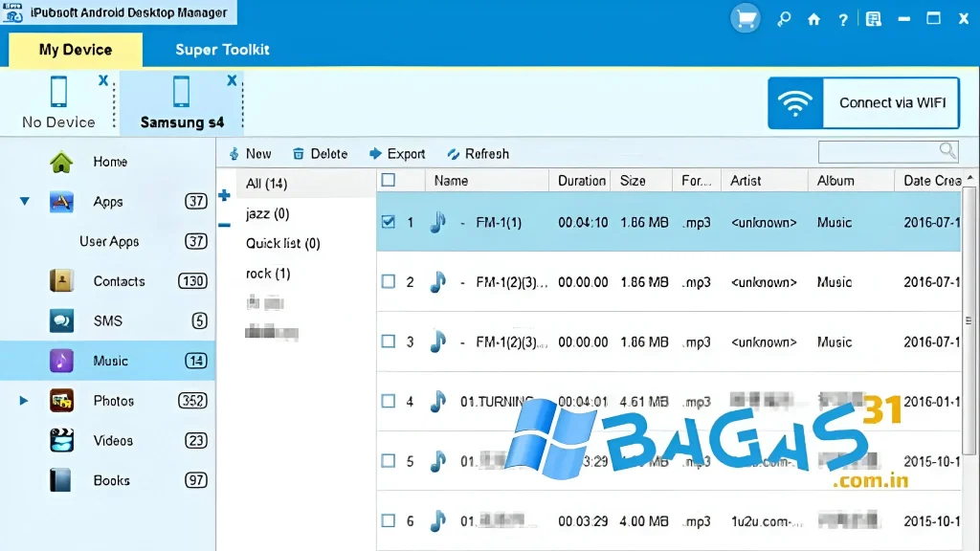Click the scroll up arrow of music list
Image resolution: width=980 pixels, height=551 pixels.
(969, 178)
